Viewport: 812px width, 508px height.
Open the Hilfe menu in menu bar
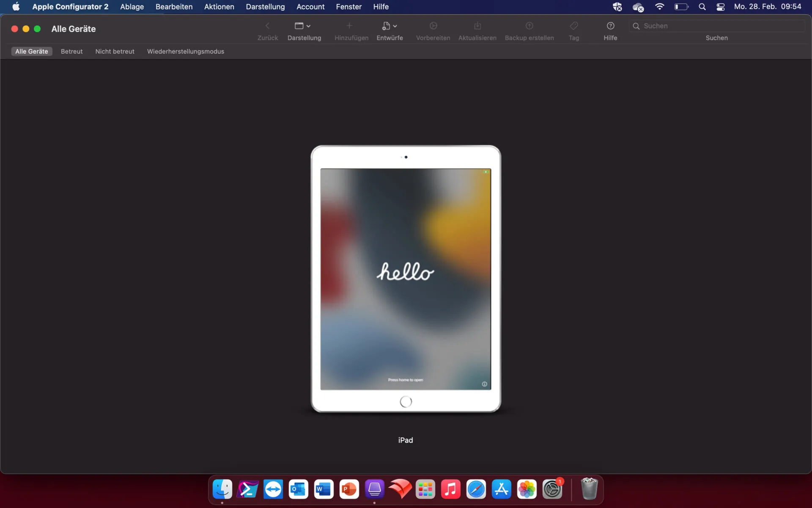381,7
